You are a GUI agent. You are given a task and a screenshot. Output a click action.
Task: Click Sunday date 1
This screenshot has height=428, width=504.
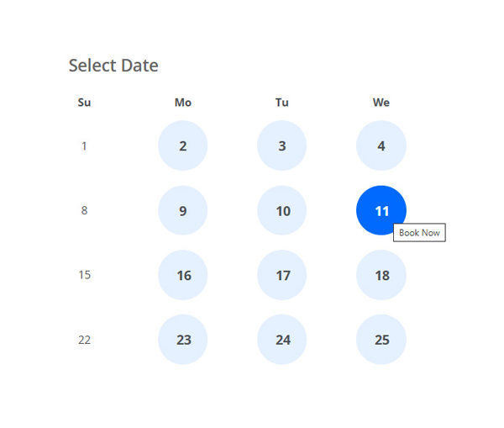84,146
